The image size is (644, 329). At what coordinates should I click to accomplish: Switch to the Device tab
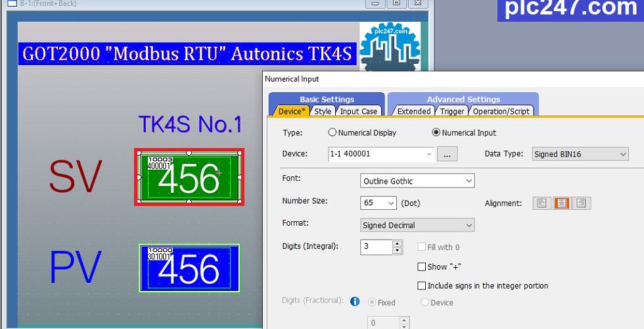click(290, 111)
